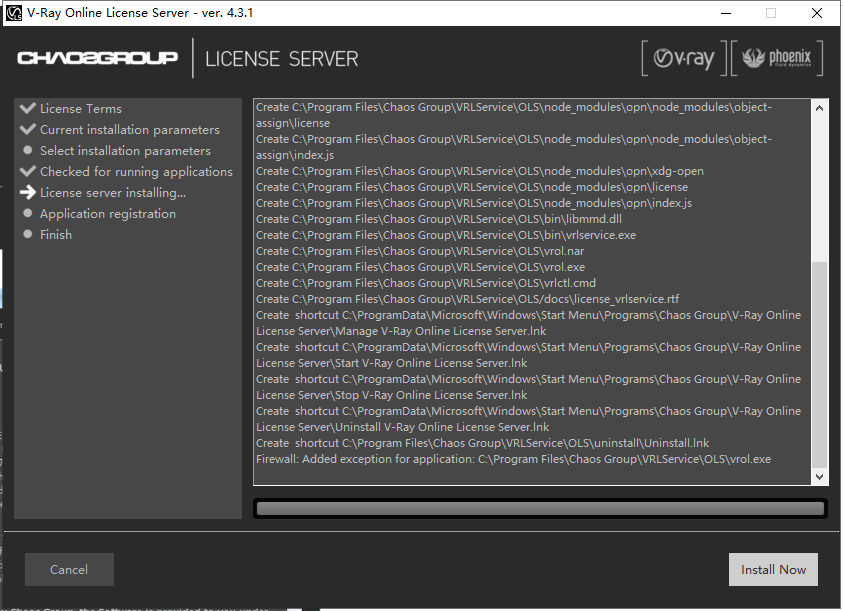Image resolution: width=843 pixels, height=611 pixels.
Task: Click the log line for vrlservice.exe
Action: [x=446, y=235]
